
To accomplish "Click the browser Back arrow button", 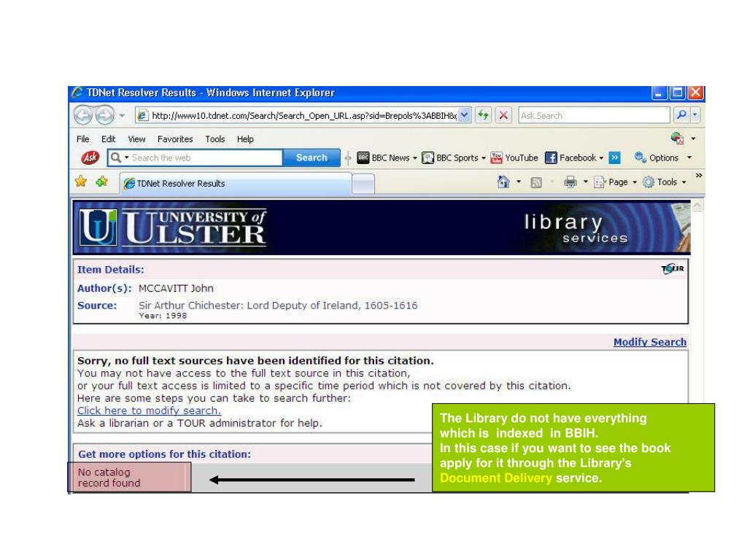I will 83,115.
